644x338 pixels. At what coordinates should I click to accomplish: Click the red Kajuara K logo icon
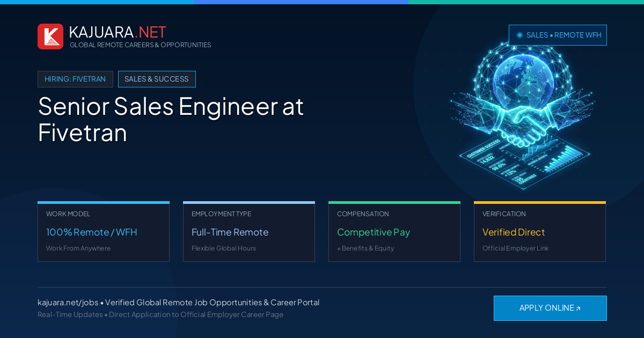pyautogui.click(x=50, y=36)
